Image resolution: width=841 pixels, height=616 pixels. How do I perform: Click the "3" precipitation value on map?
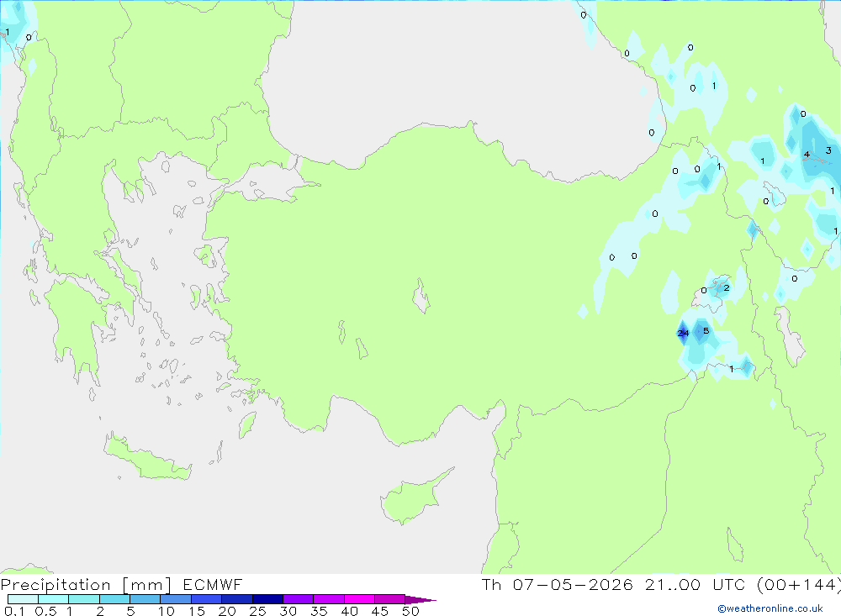coord(828,150)
